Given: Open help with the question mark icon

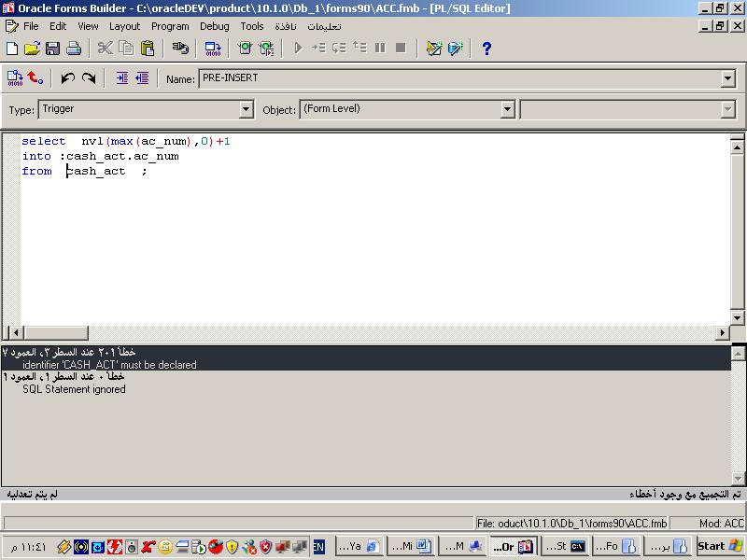Looking at the screenshot, I should pos(486,49).
